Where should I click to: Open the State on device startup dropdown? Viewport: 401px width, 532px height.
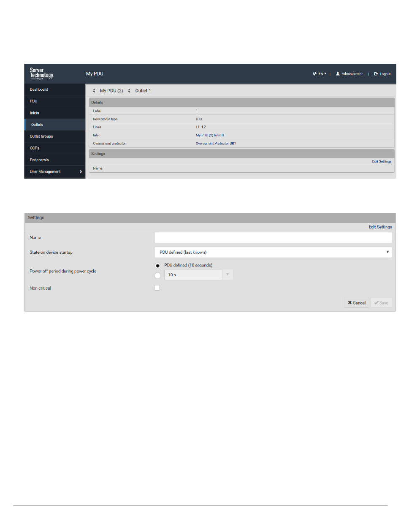pyautogui.click(x=273, y=252)
